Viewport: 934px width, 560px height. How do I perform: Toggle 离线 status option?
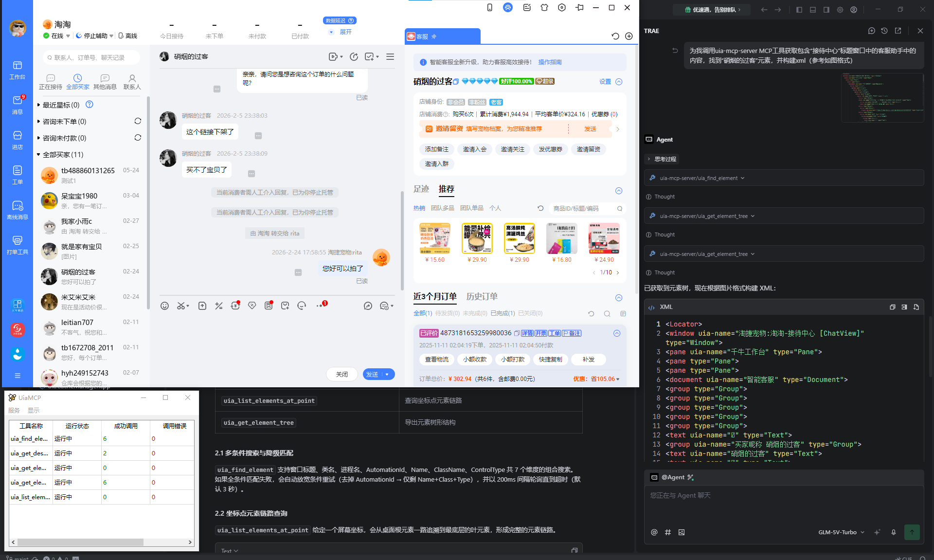(128, 36)
